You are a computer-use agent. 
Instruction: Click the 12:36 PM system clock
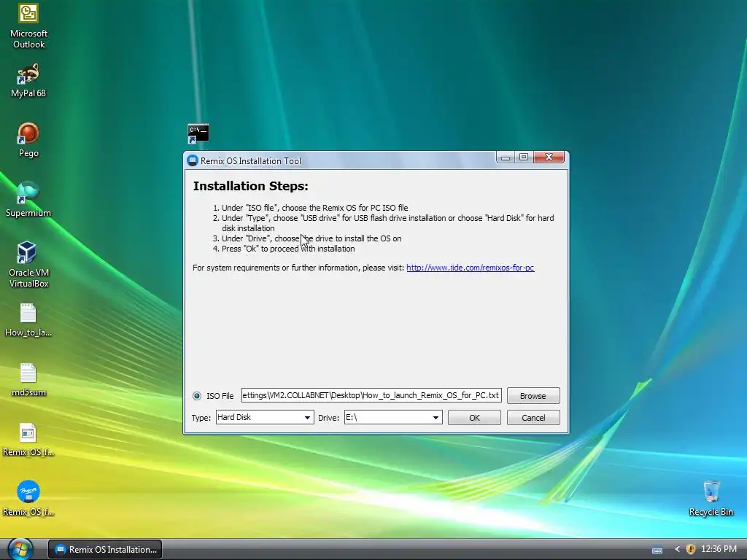pos(719,549)
